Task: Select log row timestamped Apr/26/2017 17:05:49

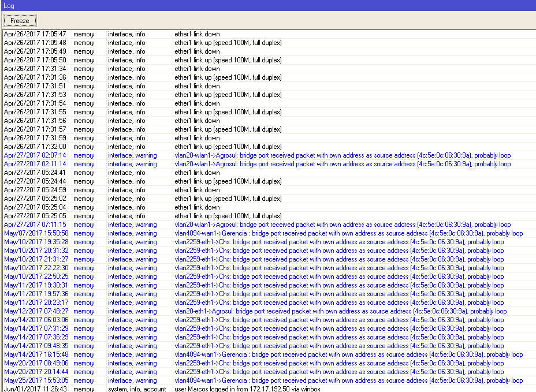Action: coord(269,51)
